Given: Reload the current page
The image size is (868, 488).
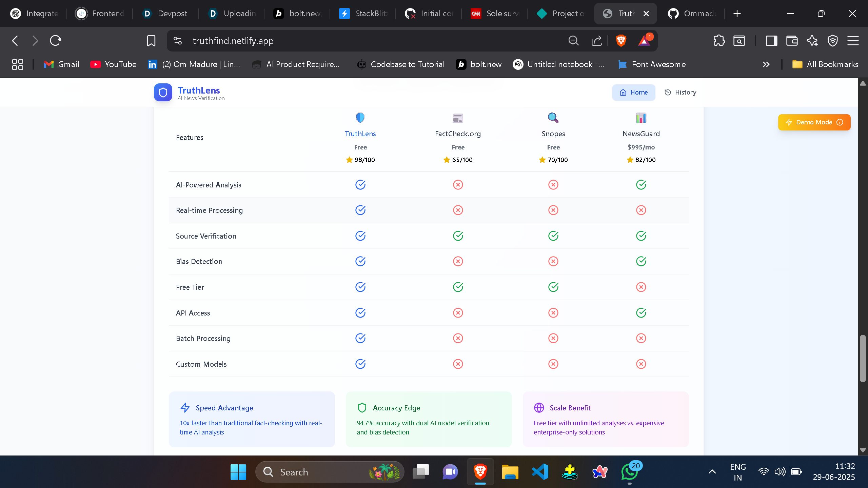Looking at the screenshot, I should 55,41.
